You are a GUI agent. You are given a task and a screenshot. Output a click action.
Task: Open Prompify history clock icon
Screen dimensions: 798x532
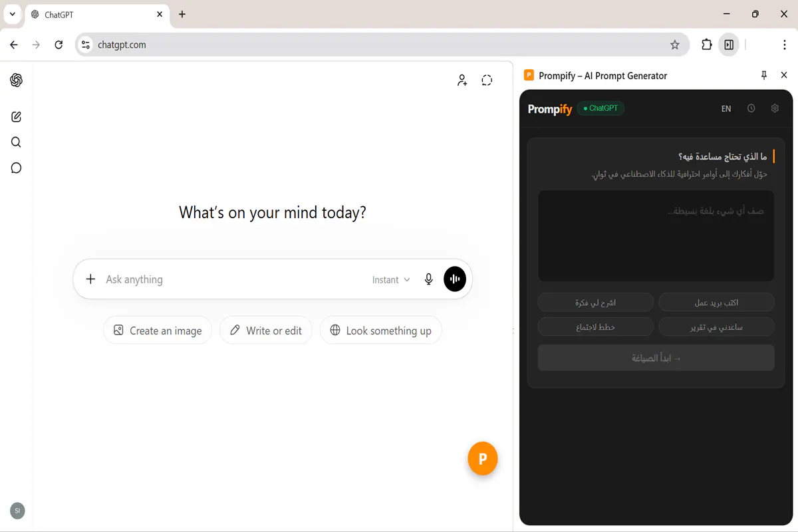[x=751, y=108]
